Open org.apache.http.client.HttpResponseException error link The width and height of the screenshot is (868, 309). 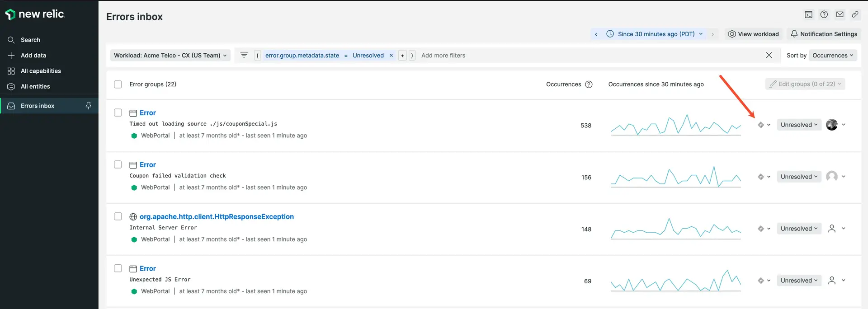[217, 217]
